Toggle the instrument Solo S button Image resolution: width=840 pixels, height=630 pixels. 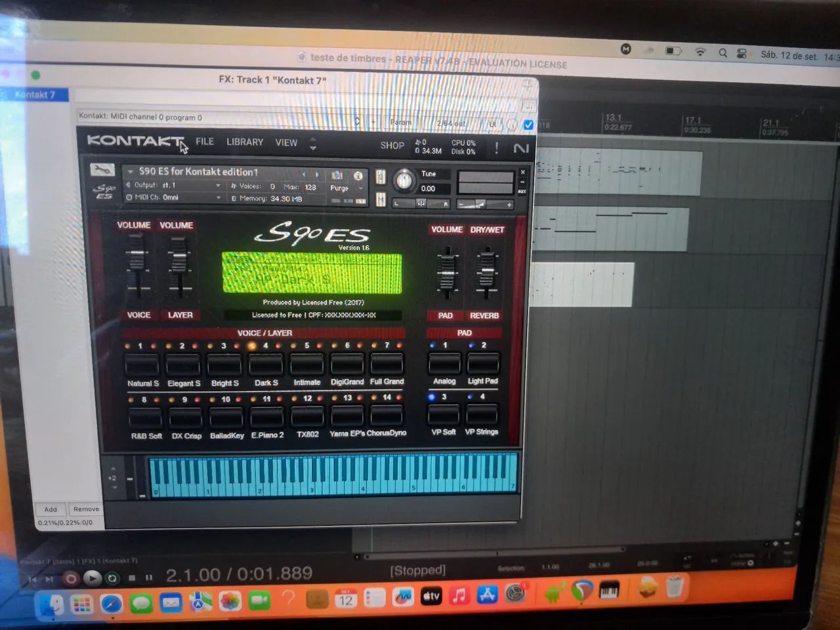tap(381, 177)
